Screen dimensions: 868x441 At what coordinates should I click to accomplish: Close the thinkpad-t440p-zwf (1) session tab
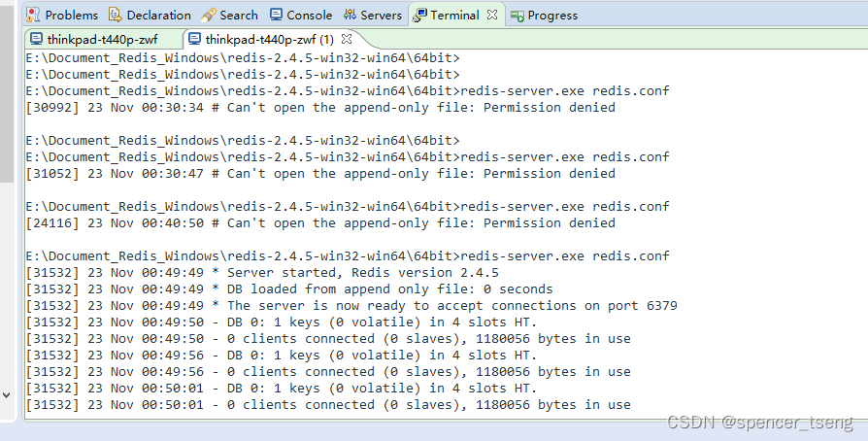coord(347,39)
